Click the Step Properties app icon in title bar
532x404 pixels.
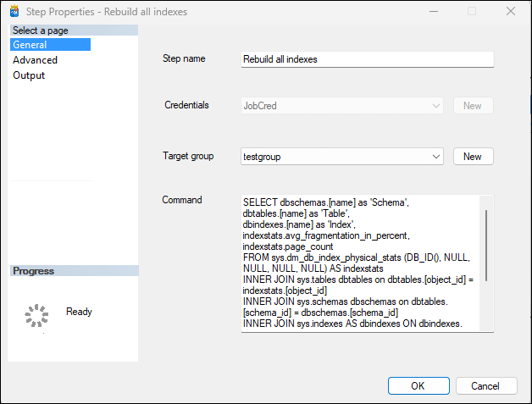coord(14,12)
